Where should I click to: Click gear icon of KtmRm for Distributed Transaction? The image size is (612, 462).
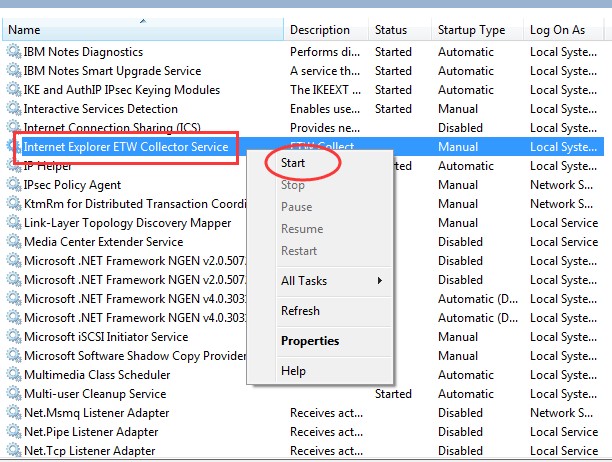(14, 204)
